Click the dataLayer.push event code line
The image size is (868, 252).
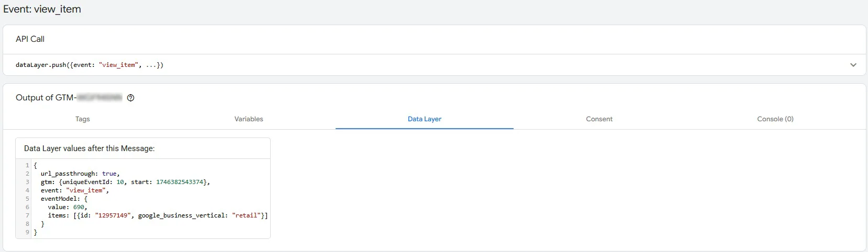point(90,65)
